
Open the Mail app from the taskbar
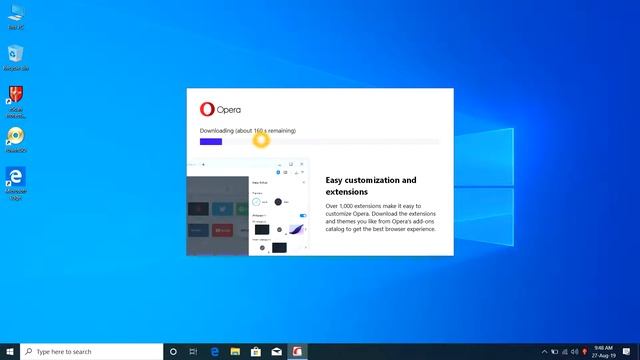(277, 351)
